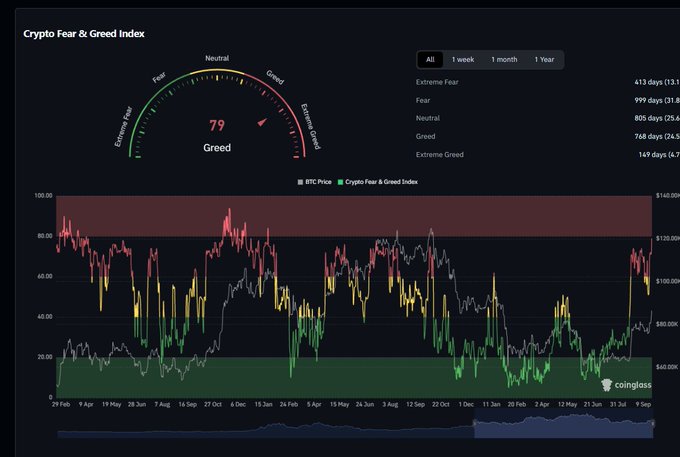680x457 pixels.
Task: Click the $100.00K price axis label
Action: [667, 281]
